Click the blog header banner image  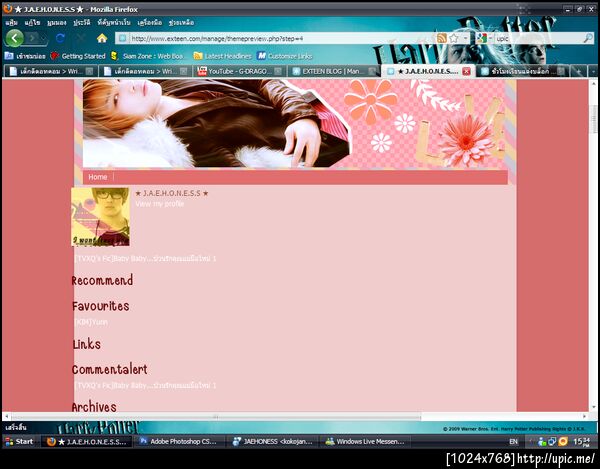[295, 123]
